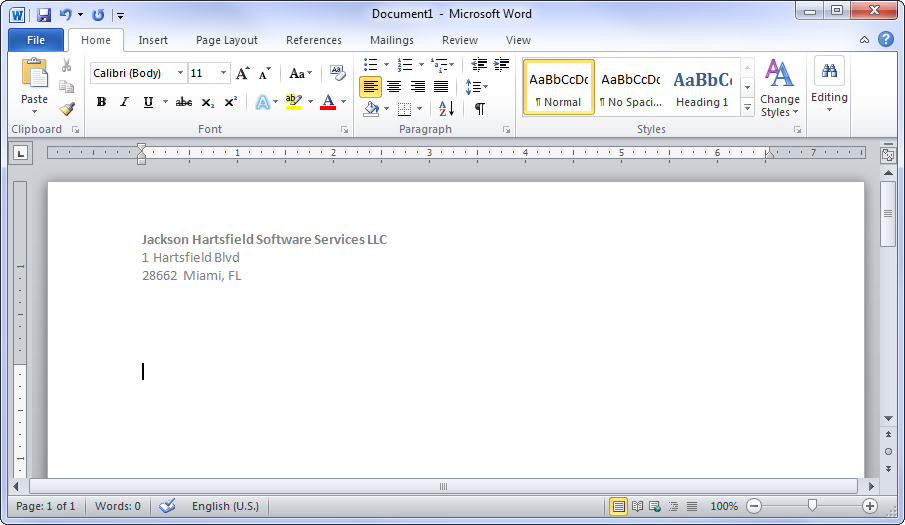Image resolution: width=905 pixels, height=525 pixels.
Task: Apply yellow text highlight color
Action: [x=293, y=102]
